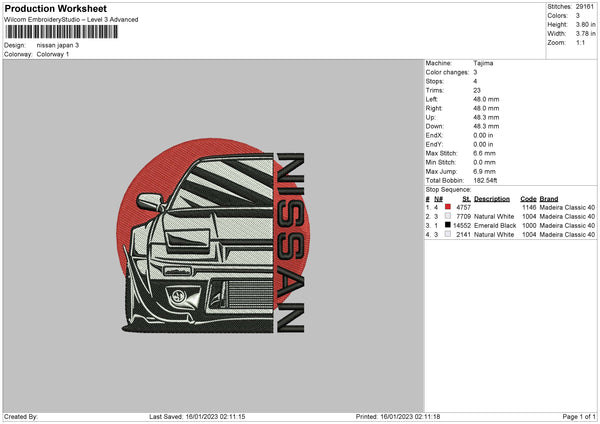
Task: Click the St. column header
Action: tap(466, 198)
